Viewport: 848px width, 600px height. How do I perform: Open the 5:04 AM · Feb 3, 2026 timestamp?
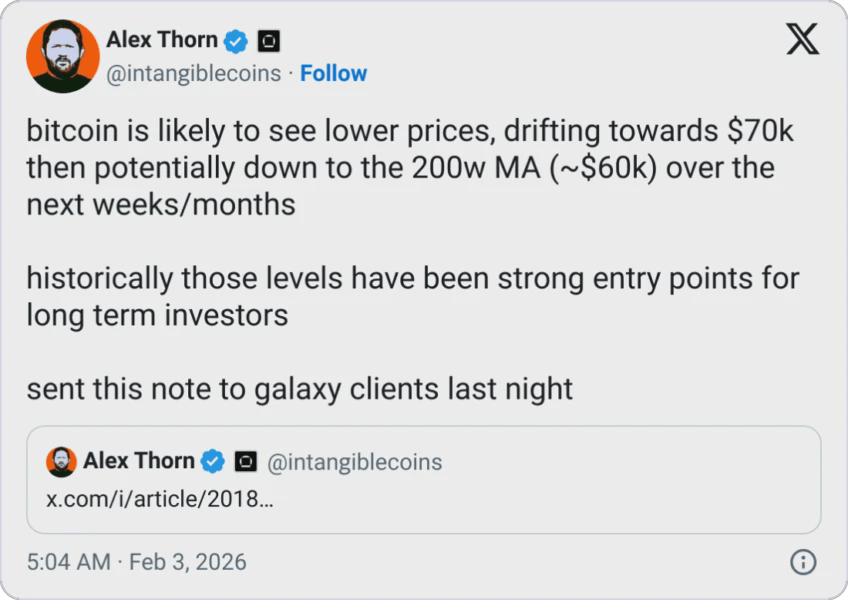[x=136, y=562]
